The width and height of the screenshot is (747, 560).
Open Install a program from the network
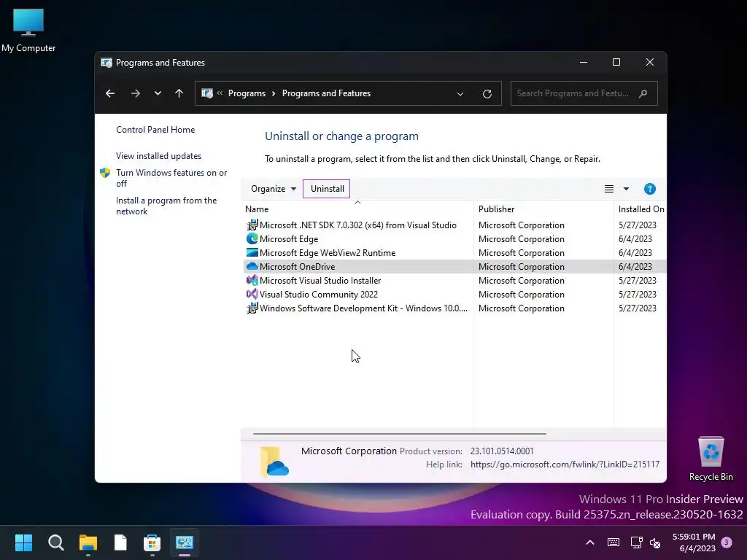pos(166,206)
